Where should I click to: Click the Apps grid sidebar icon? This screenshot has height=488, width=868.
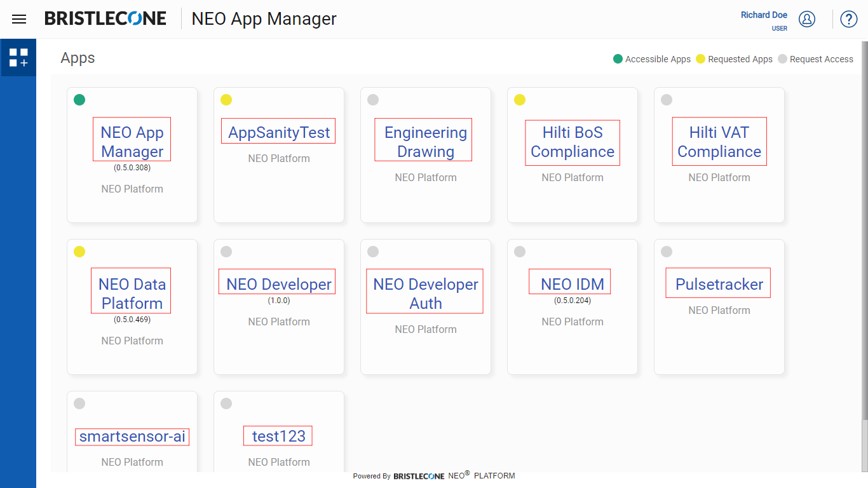(x=18, y=58)
